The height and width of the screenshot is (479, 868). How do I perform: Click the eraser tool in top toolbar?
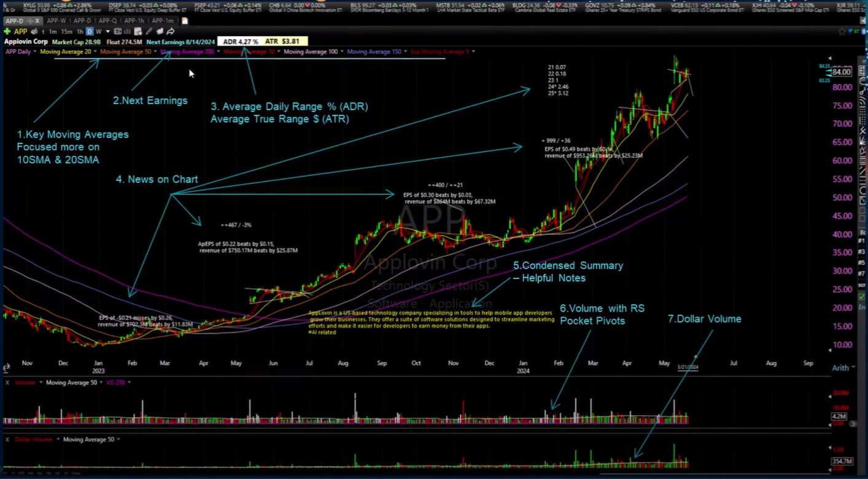[x=160, y=31]
